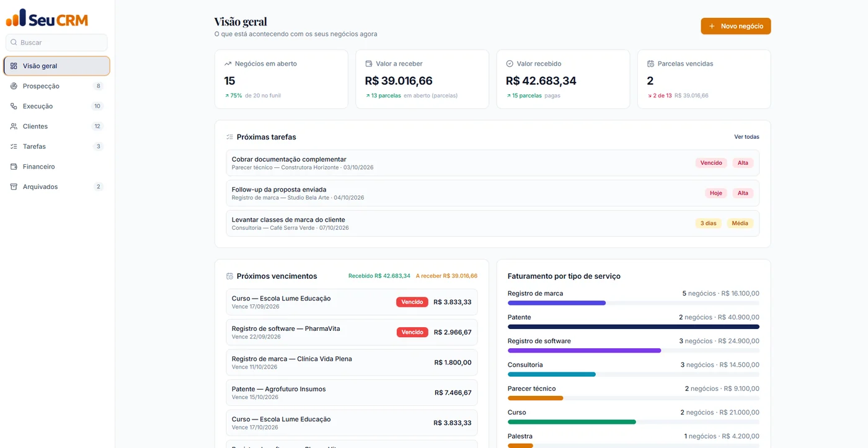Click the wallet icon beside Valor a receber
868x448 pixels.
coord(369,64)
